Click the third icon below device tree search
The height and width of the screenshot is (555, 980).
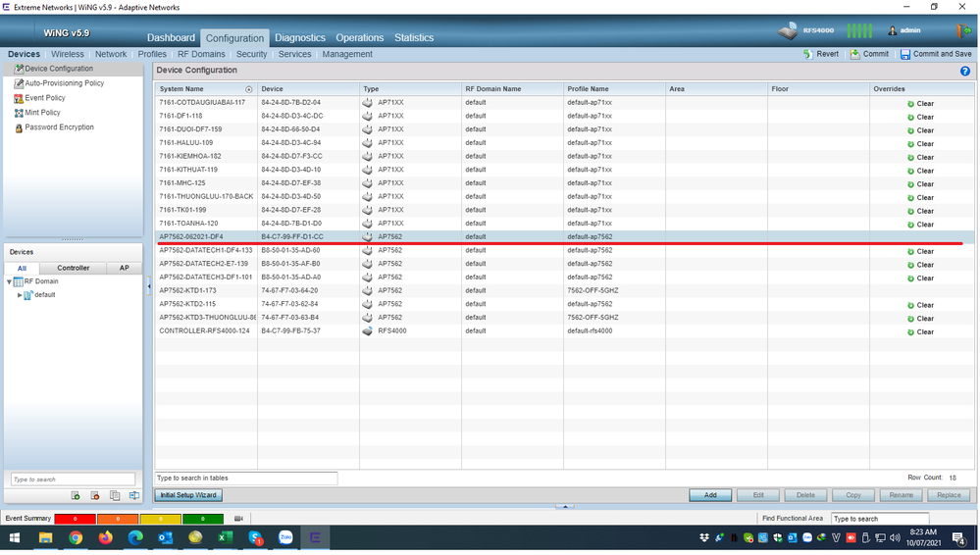coord(115,495)
